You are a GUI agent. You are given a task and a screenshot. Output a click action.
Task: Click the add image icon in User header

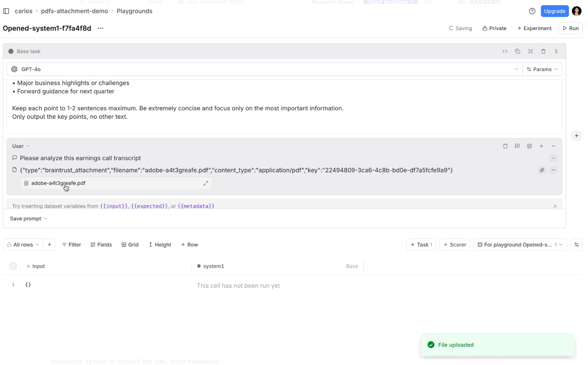[x=529, y=146]
